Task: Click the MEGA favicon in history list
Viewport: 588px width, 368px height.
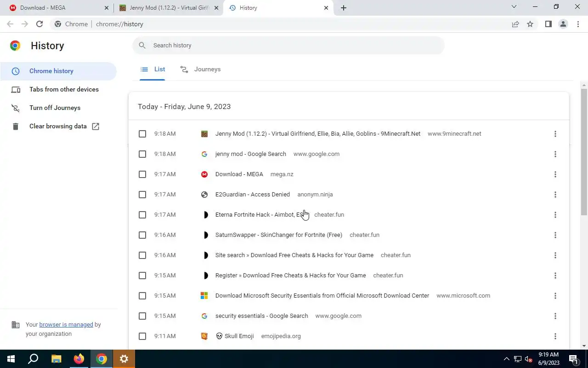Action: click(204, 174)
